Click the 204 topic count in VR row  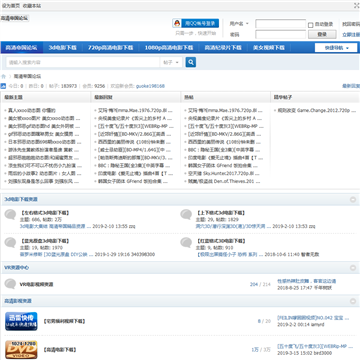coord(254,284)
